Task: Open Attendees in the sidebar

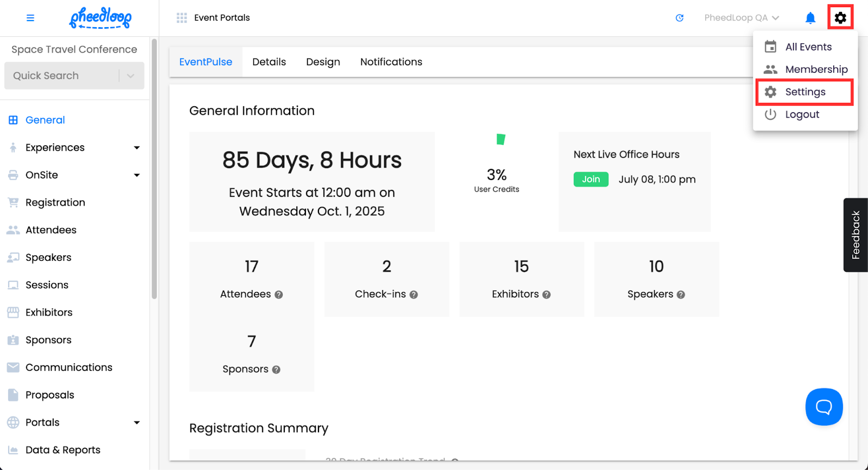Action: click(x=51, y=230)
